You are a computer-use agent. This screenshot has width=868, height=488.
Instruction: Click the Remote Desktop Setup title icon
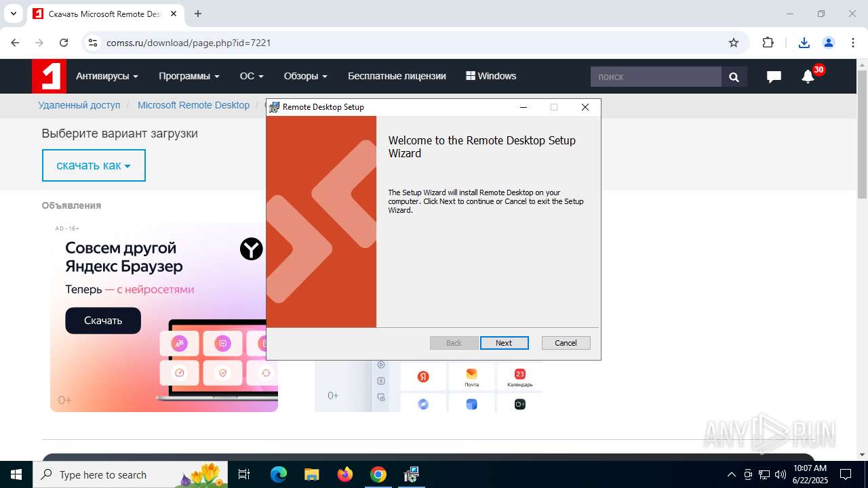(x=274, y=107)
